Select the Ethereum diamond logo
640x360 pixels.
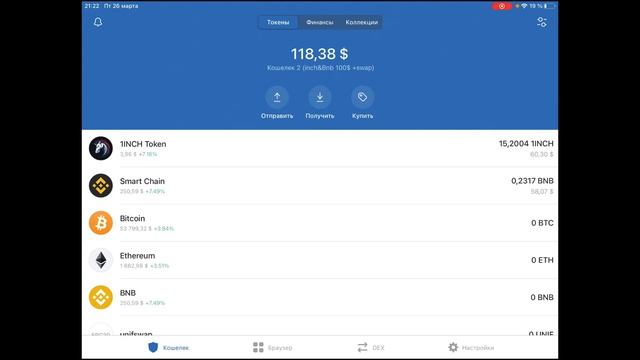pyautogui.click(x=101, y=260)
